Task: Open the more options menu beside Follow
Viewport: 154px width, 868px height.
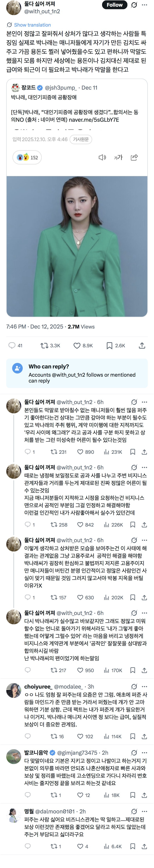Action: point(145,5)
